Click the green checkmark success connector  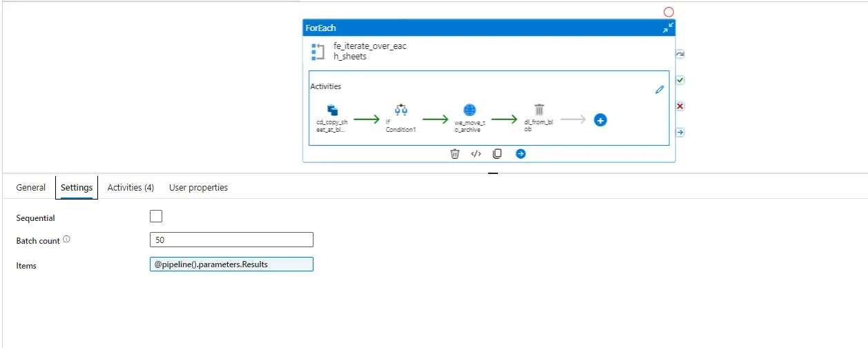coord(680,80)
